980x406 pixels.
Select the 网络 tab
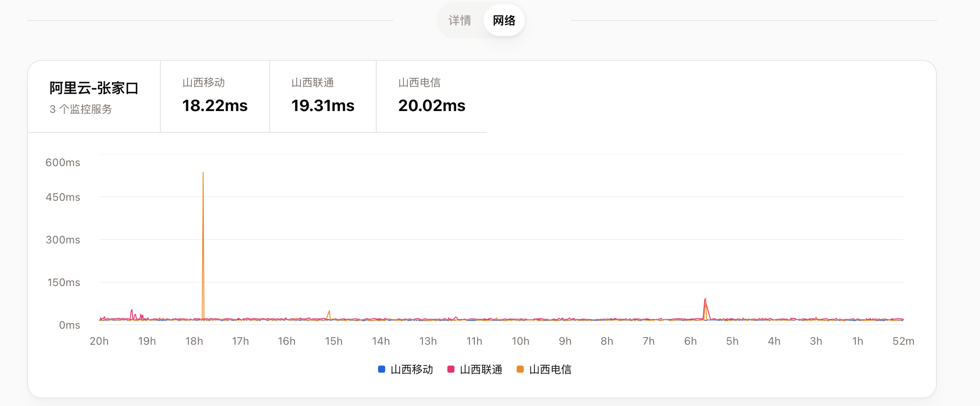[x=504, y=20]
